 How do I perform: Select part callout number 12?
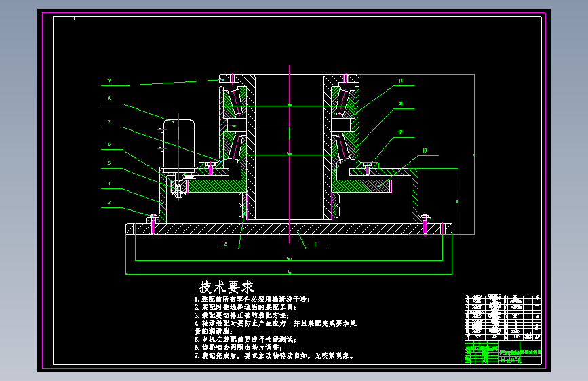[x=401, y=132]
